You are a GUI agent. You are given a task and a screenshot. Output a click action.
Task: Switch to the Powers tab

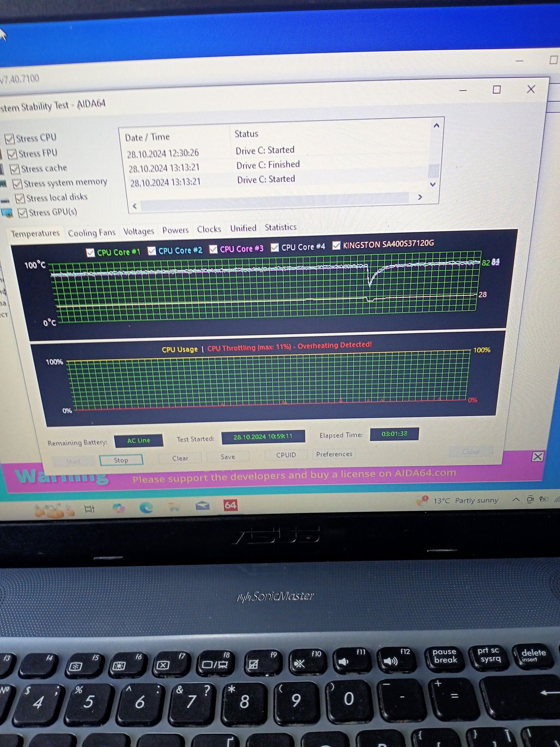coord(175,230)
